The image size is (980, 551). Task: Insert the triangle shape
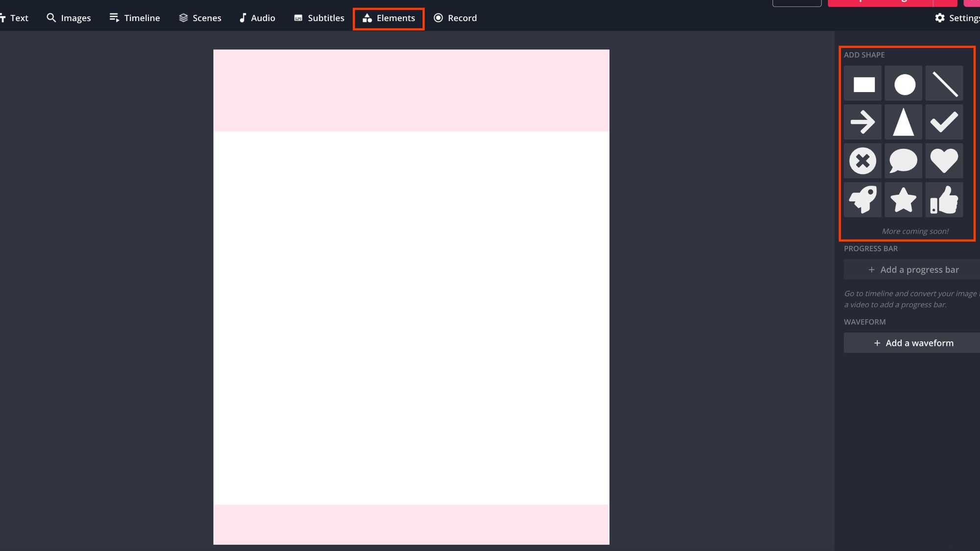click(x=904, y=122)
